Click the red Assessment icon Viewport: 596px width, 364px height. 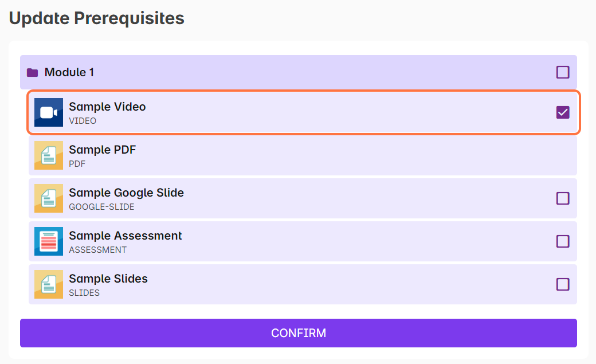click(48, 241)
